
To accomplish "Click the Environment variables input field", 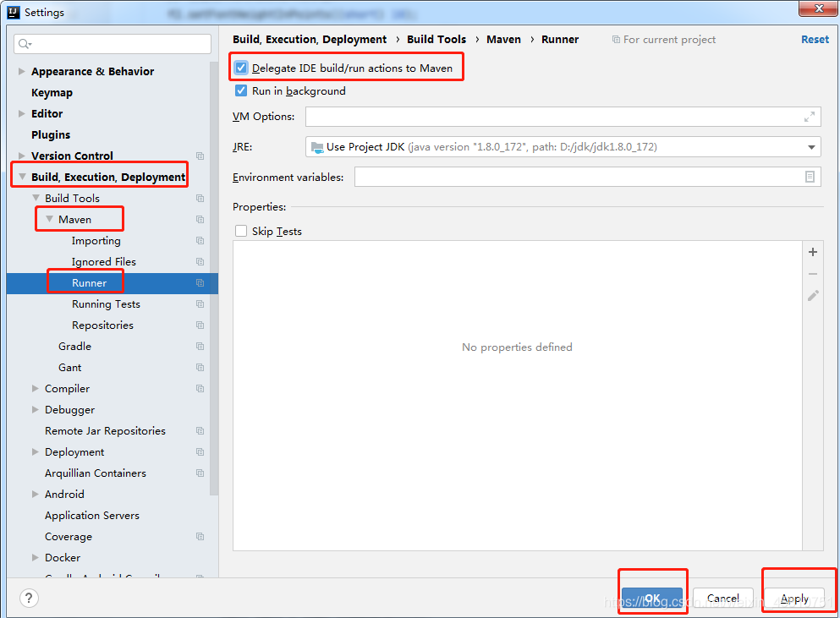I will [x=588, y=177].
